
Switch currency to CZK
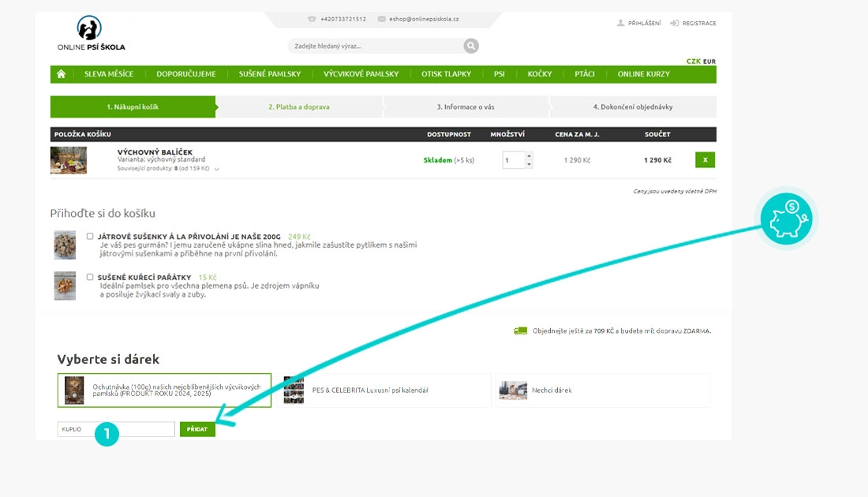pyautogui.click(x=694, y=62)
